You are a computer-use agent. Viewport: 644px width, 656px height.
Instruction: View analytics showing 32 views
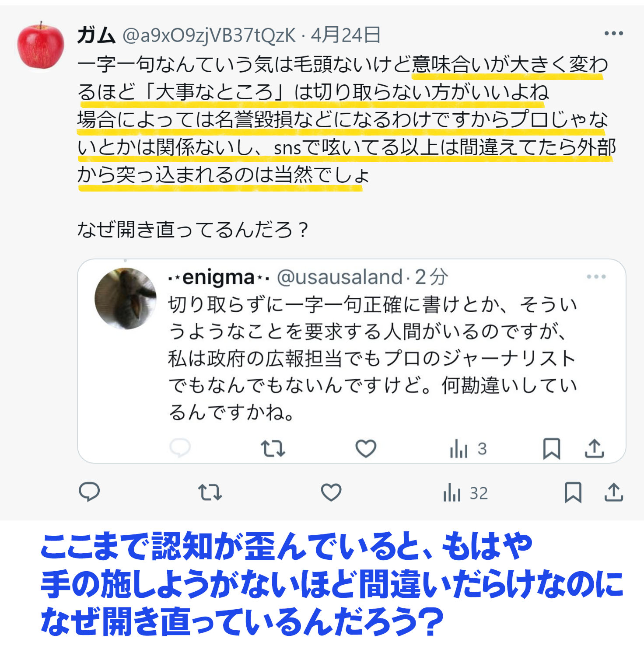(x=465, y=493)
